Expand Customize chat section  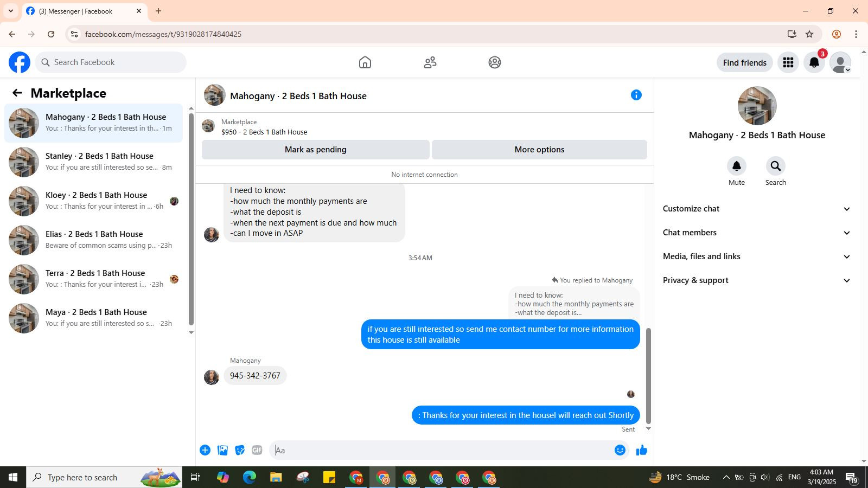(x=757, y=209)
